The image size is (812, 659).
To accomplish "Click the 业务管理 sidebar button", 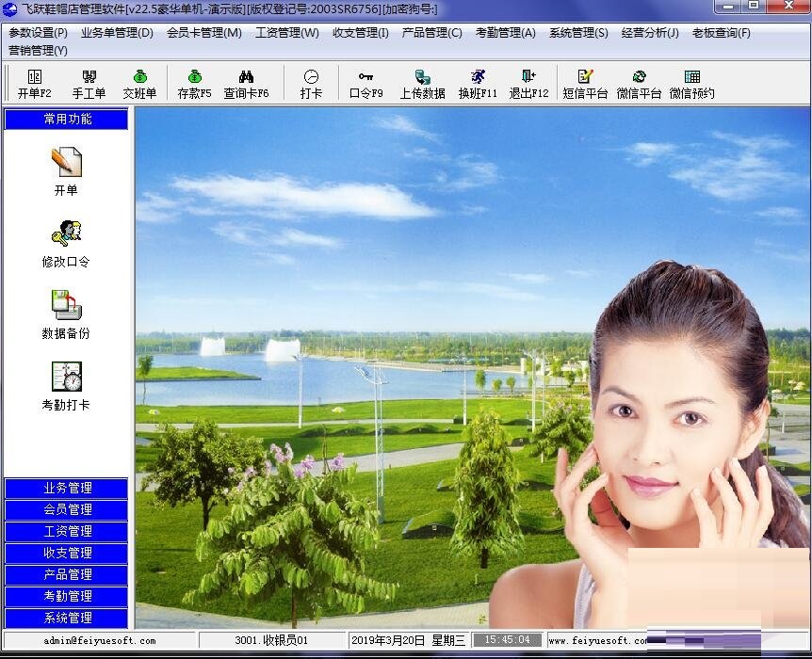I will click(x=65, y=488).
